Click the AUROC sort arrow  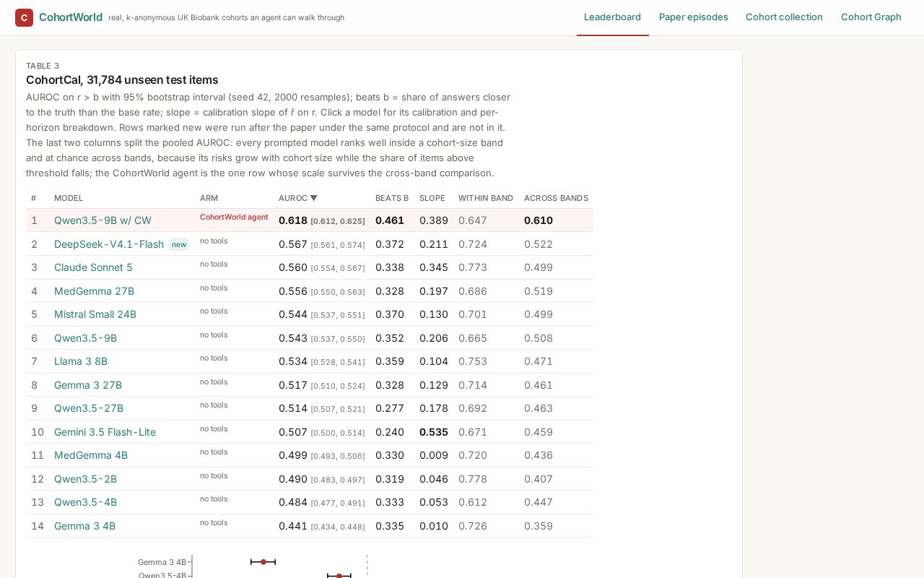tap(313, 198)
